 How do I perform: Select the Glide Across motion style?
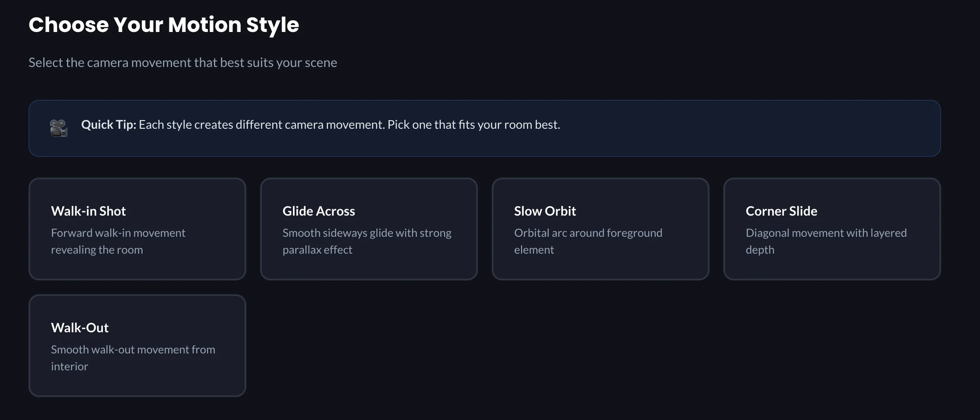tap(369, 229)
